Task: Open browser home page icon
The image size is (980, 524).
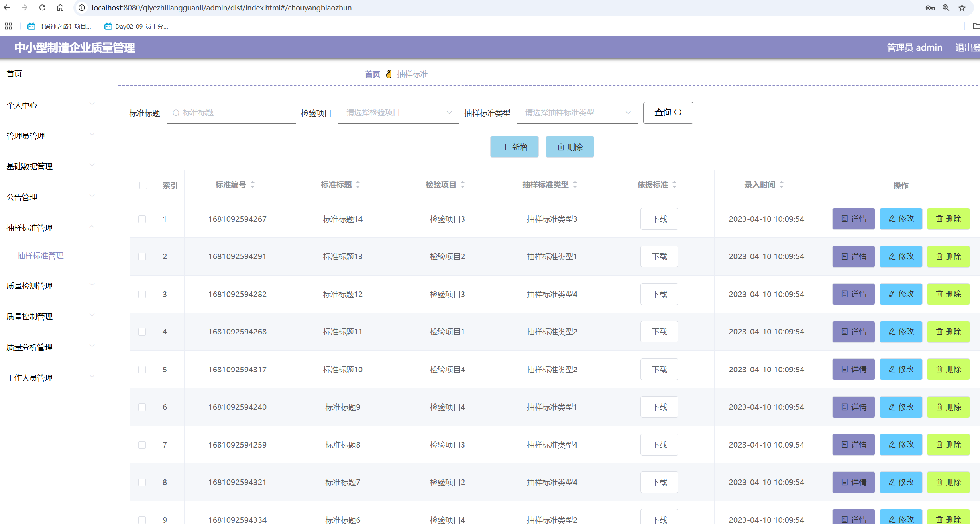Action: [x=60, y=8]
